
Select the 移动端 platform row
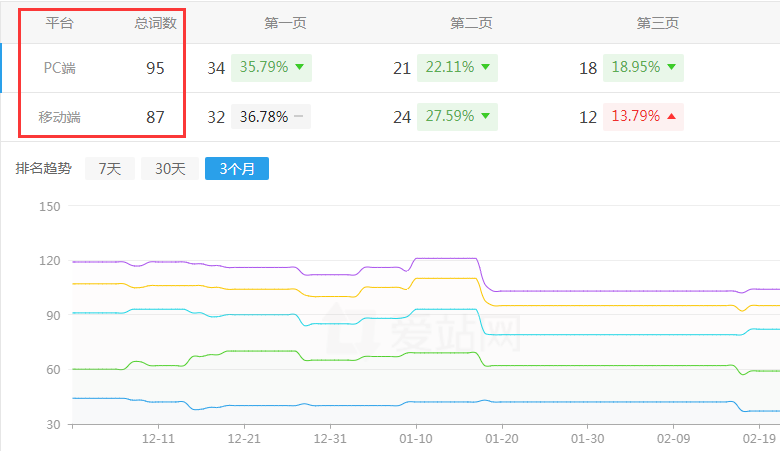click(60, 117)
